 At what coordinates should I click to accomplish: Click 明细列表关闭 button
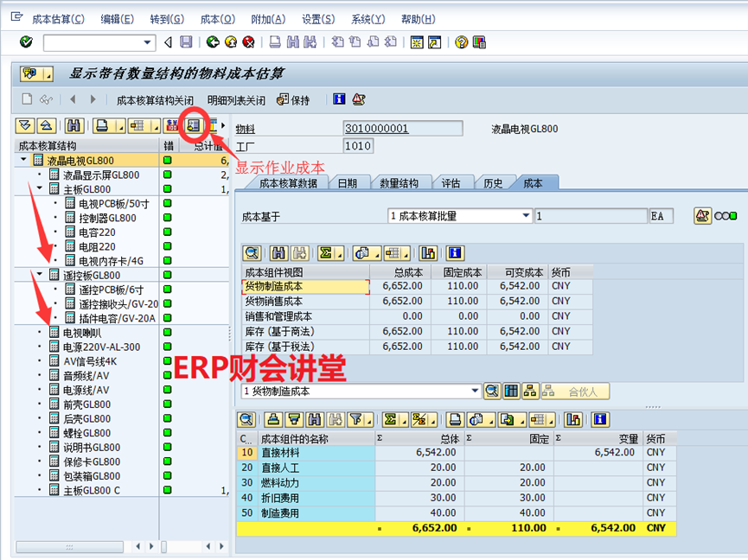[236, 100]
